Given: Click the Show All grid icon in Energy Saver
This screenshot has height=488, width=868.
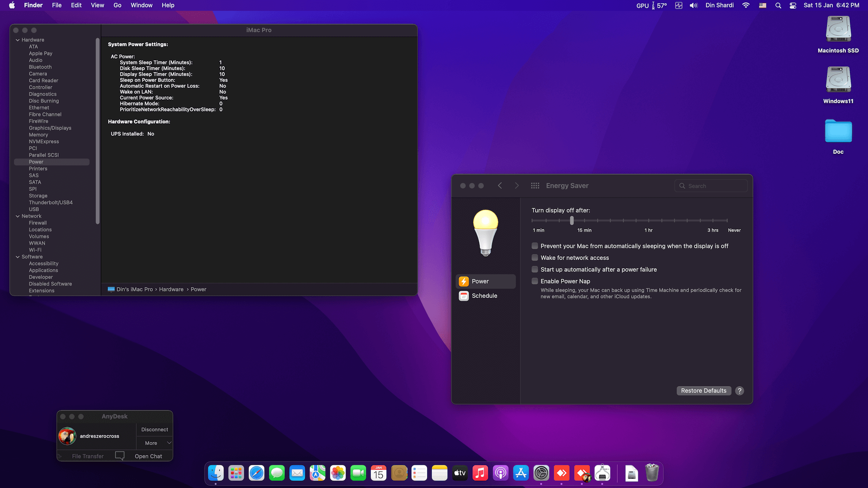Looking at the screenshot, I should 535,186.
